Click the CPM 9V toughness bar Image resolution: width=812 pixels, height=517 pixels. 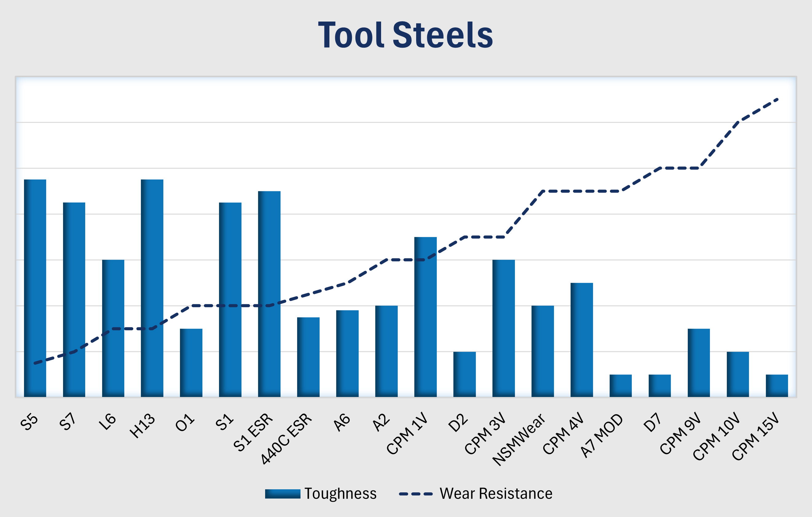pyautogui.click(x=699, y=363)
